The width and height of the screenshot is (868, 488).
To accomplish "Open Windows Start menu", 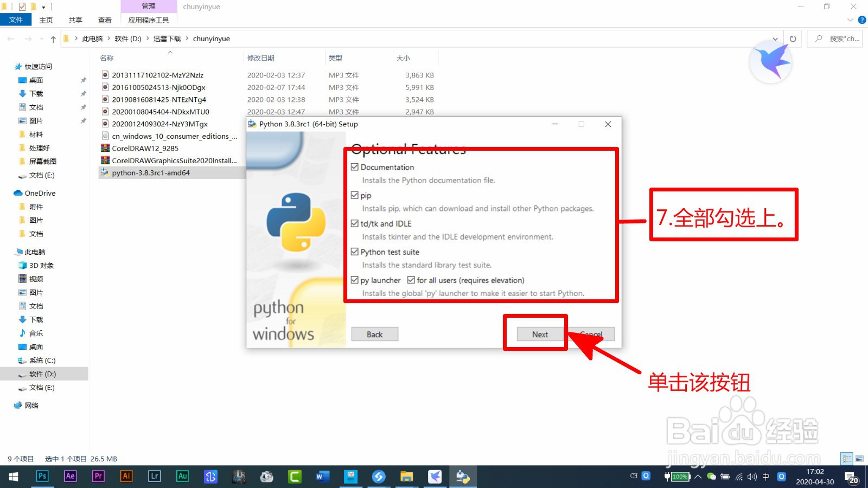I will 14,477.
